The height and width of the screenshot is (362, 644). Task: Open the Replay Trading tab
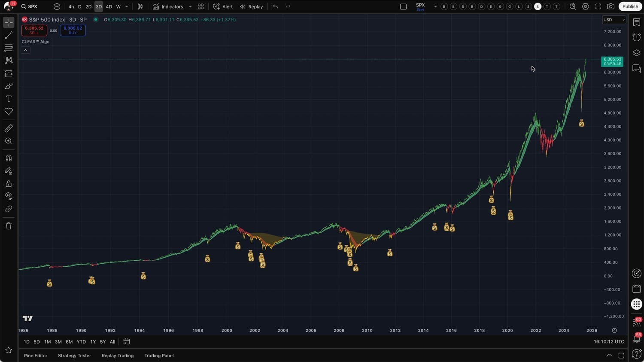pos(118,356)
